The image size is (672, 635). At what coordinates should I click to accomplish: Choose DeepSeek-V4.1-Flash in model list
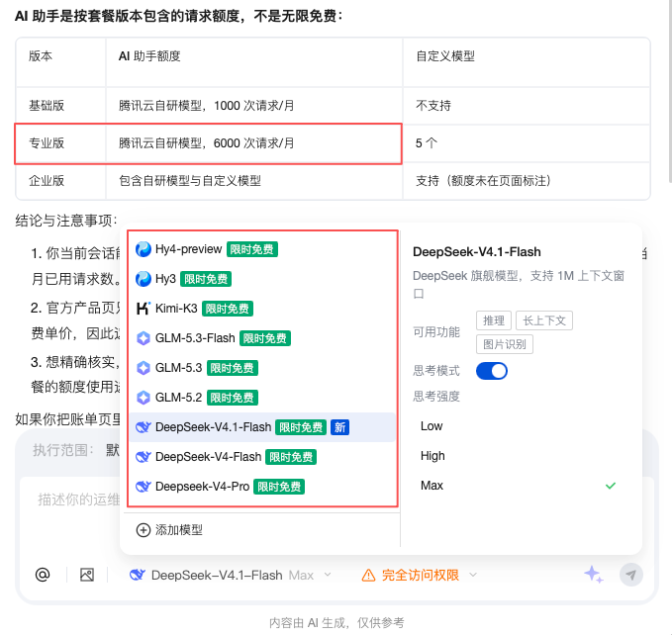262,427
